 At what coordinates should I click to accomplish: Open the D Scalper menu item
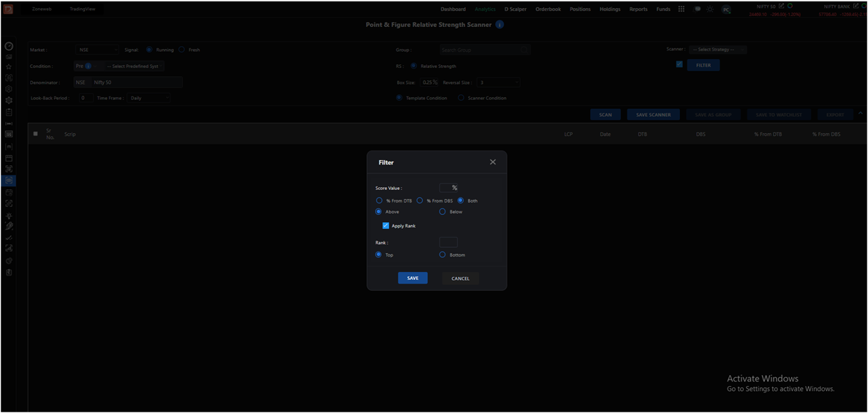(x=516, y=9)
